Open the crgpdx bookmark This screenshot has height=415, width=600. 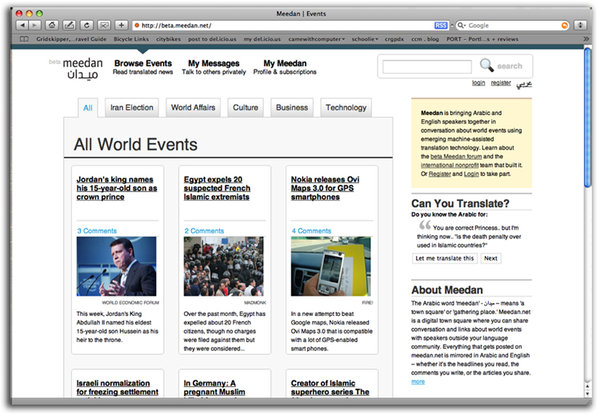click(394, 39)
